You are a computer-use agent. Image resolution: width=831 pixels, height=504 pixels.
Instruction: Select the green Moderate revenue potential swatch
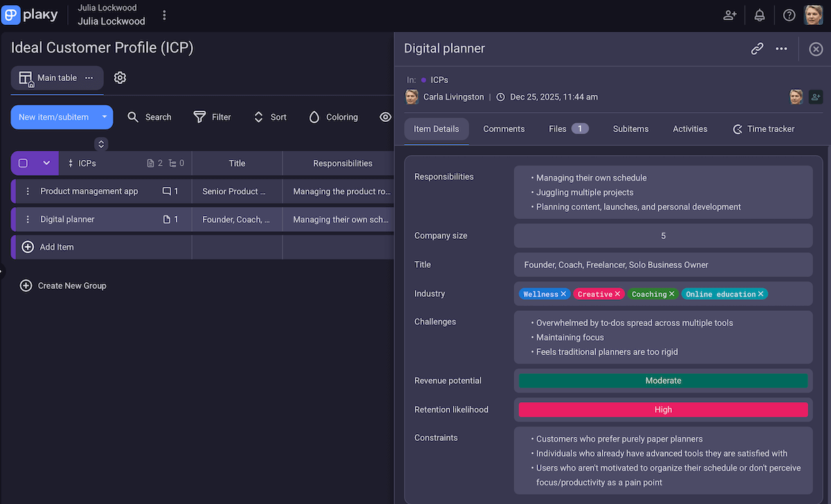click(663, 380)
